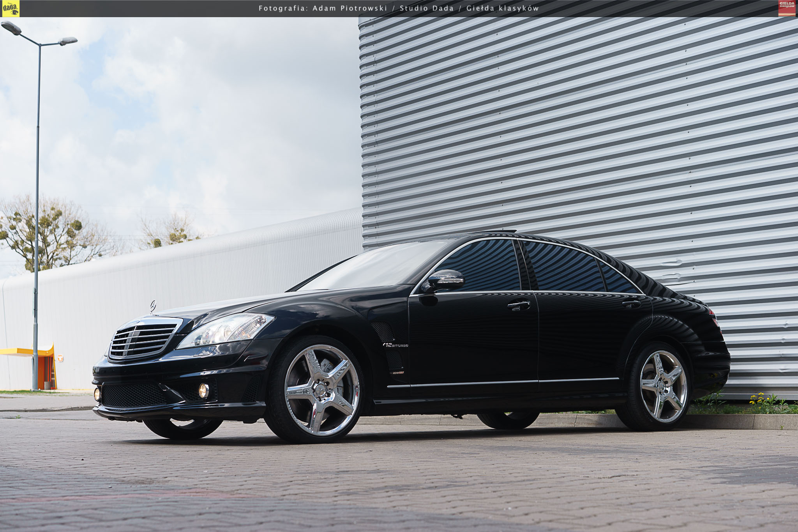Click the red Giełda klasyków logo
The width and height of the screenshot is (798, 532).
click(x=787, y=8)
